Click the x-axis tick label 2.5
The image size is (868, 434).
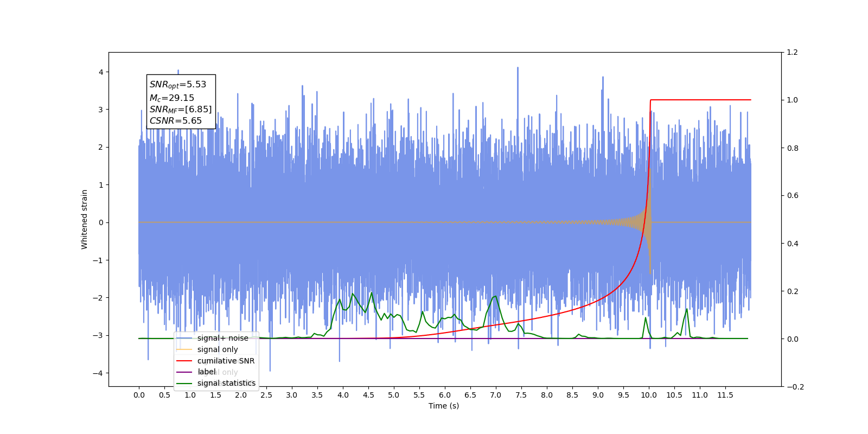pos(266,395)
